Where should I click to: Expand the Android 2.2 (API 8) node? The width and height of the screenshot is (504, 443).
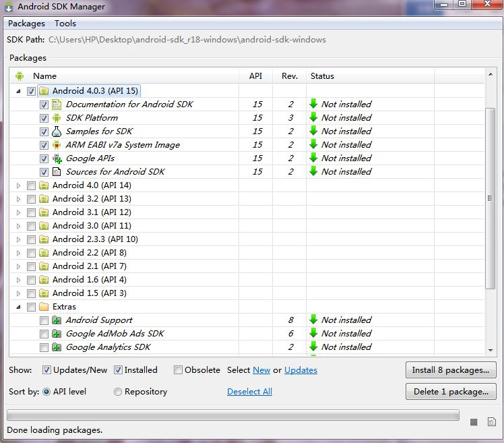click(x=18, y=253)
